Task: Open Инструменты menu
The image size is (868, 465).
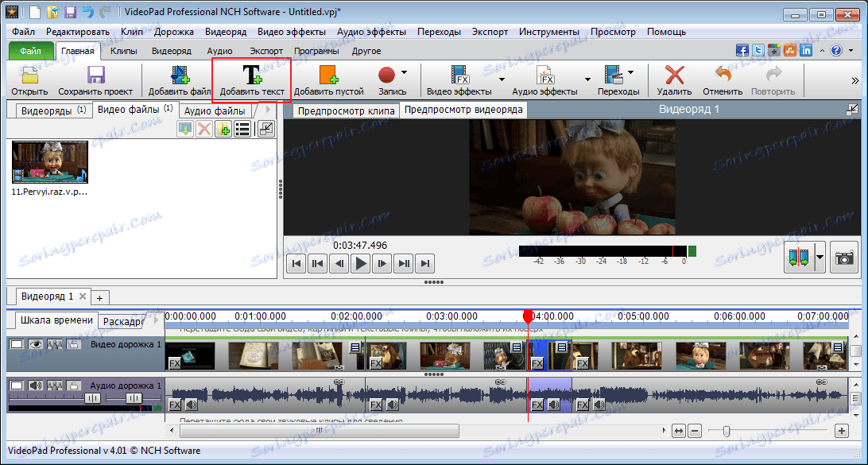Action: [549, 32]
